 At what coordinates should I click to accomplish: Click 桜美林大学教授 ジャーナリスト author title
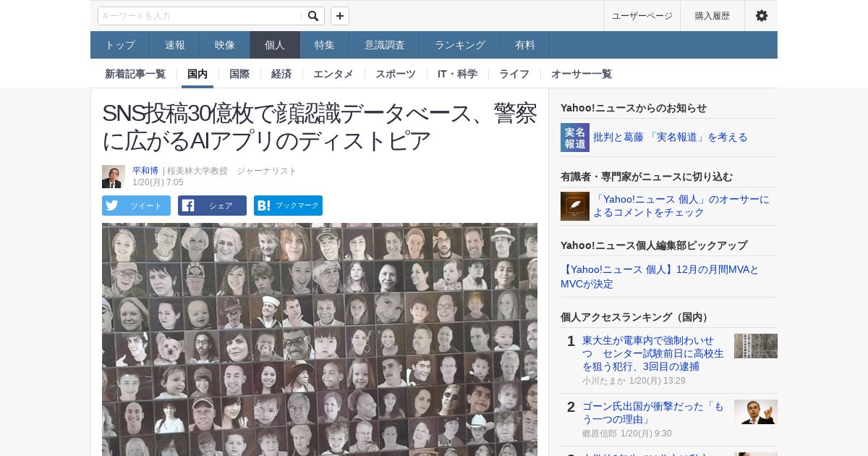[x=232, y=171]
